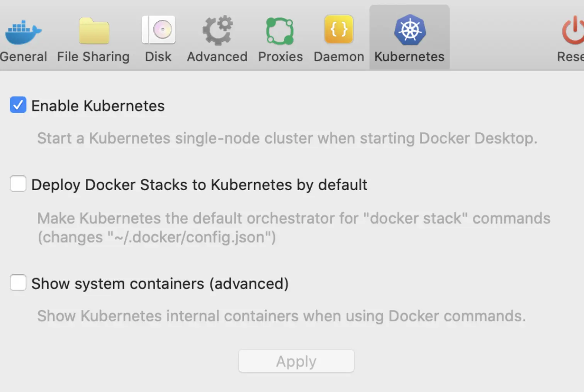584x392 pixels.
Task: Click the "Show system containers (advanced)" label text
Action: tap(160, 284)
